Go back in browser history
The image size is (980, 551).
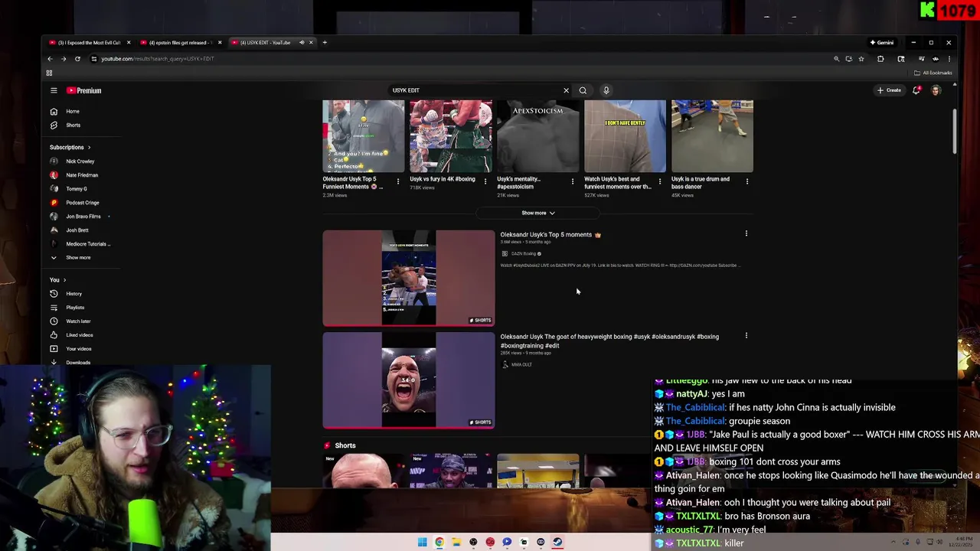51,59
